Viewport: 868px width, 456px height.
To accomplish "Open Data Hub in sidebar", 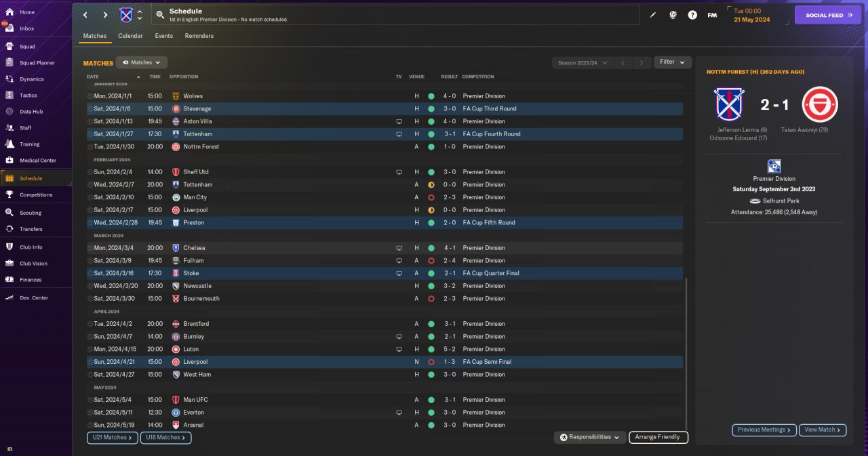I will (x=31, y=112).
